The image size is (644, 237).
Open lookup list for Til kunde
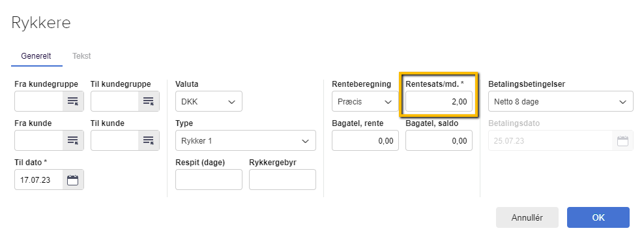pyautogui.click(x=148, y=140)
